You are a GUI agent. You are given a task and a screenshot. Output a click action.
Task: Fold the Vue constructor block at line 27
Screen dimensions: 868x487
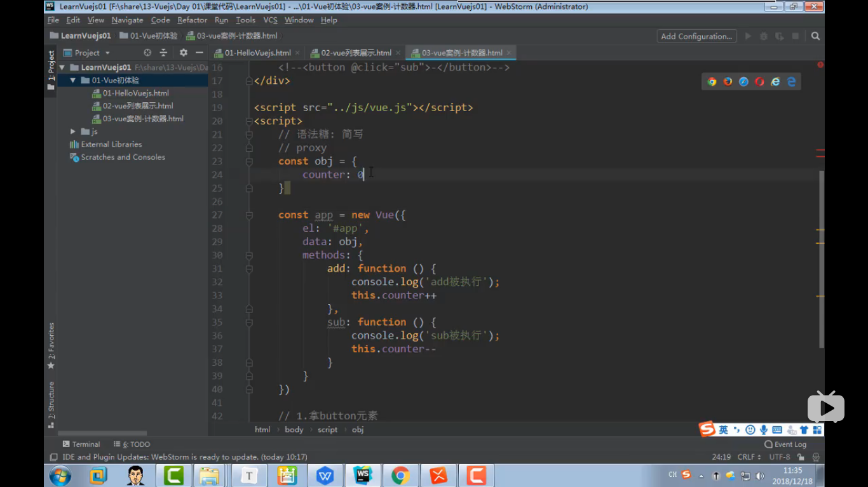pos(249,215)
